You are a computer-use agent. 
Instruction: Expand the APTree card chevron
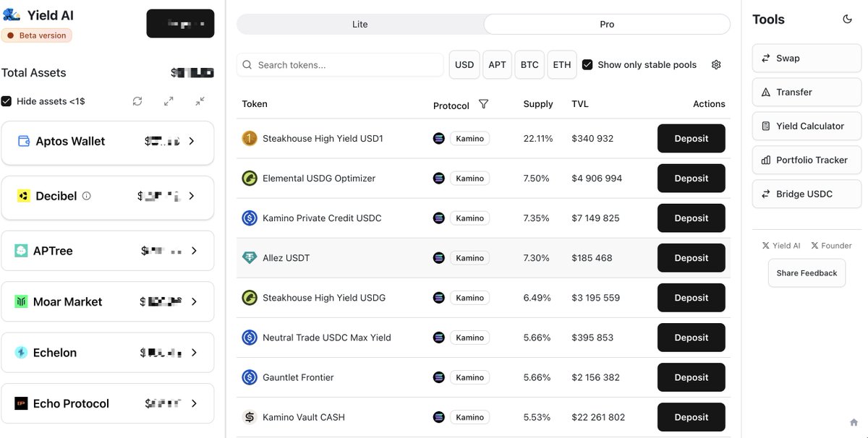tap(194, 251)
